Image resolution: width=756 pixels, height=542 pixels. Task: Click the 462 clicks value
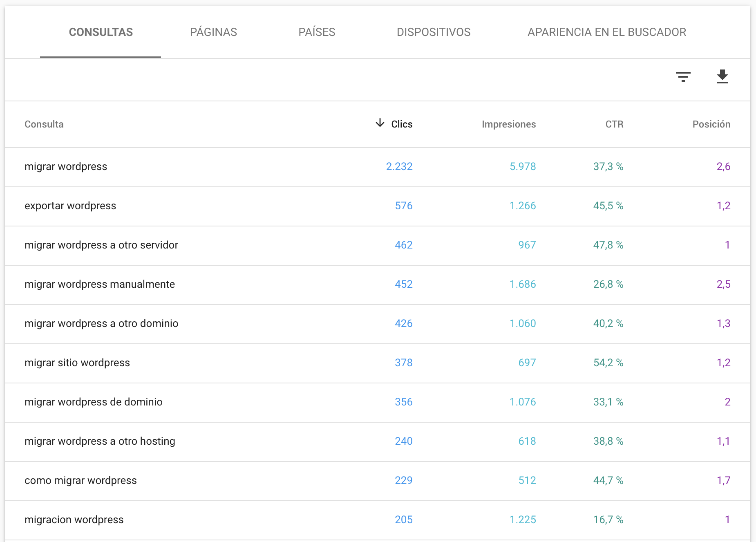pyautogui.click(x=404, y=245)
